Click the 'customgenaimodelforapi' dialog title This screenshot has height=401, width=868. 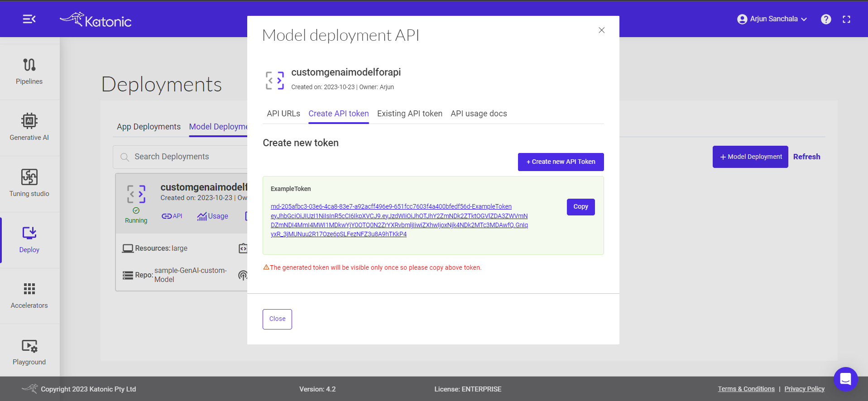click(x=346, y=72)
